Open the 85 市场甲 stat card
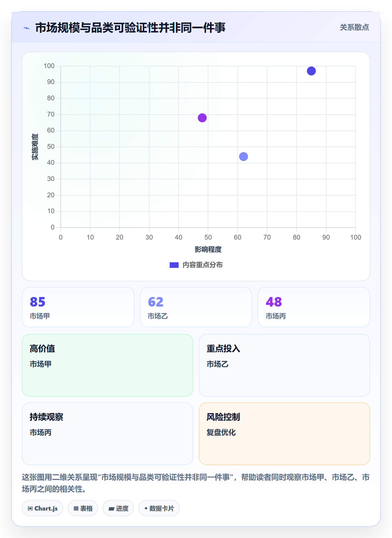Screen dimensions: 392x538 click(x=78, y=307)
